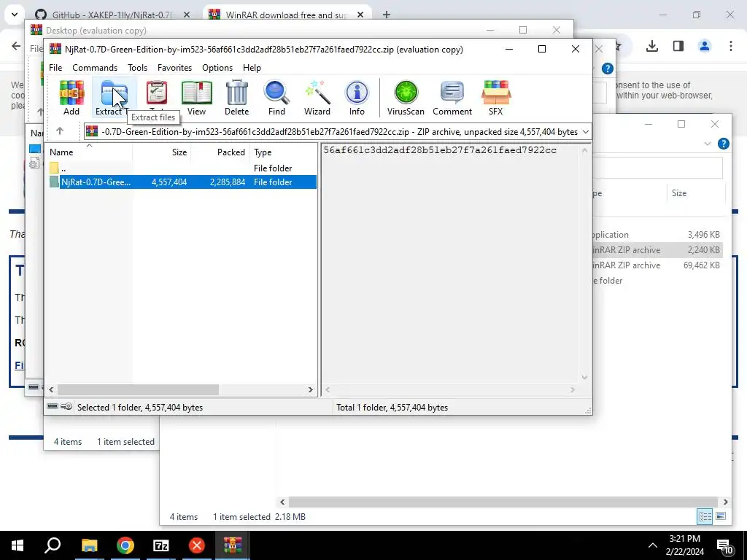The image size is (747, 560).
Task: Click the 69,462 KB ZIP archive row
Action: point(657,265)
